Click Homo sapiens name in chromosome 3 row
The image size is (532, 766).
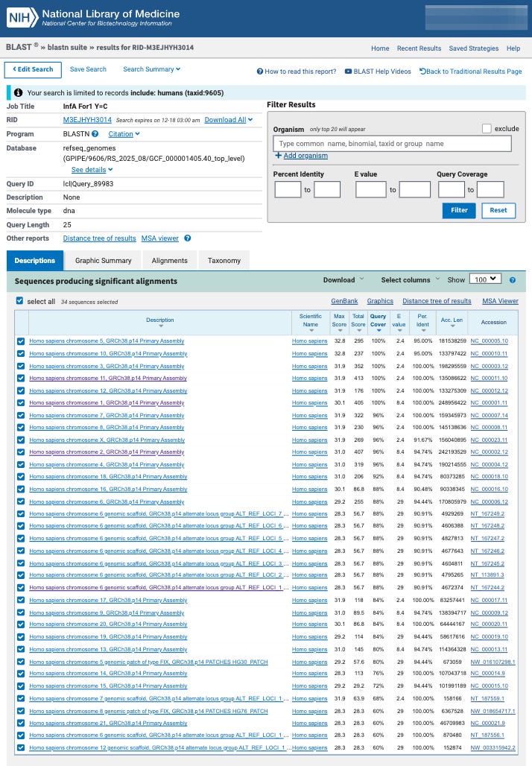[x=310, y=366]
